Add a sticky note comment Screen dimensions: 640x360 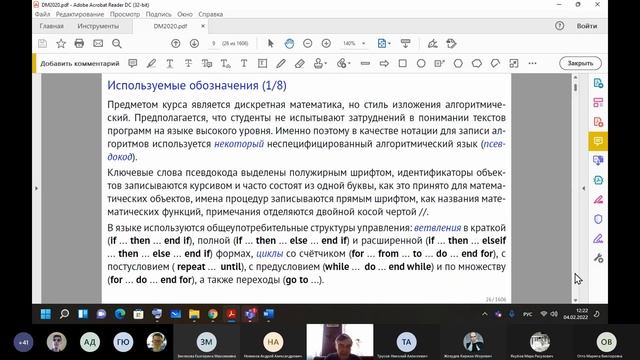click(133, 63)
